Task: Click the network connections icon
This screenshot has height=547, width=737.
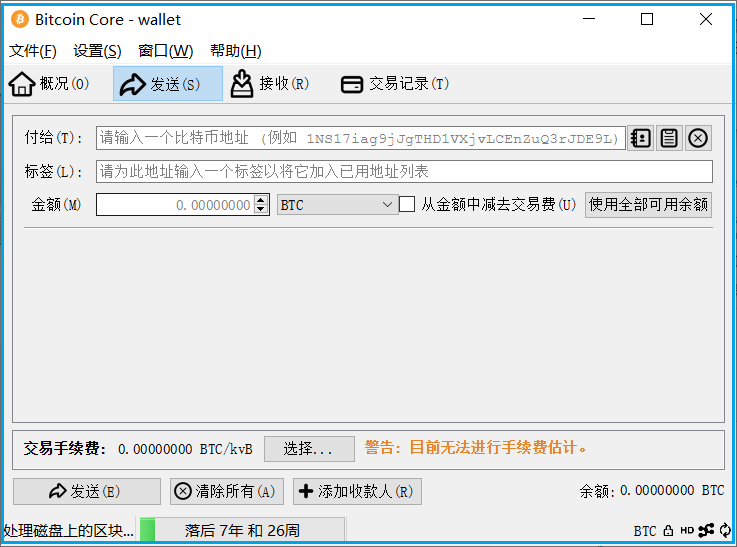Action: click(x=706, y=531)
